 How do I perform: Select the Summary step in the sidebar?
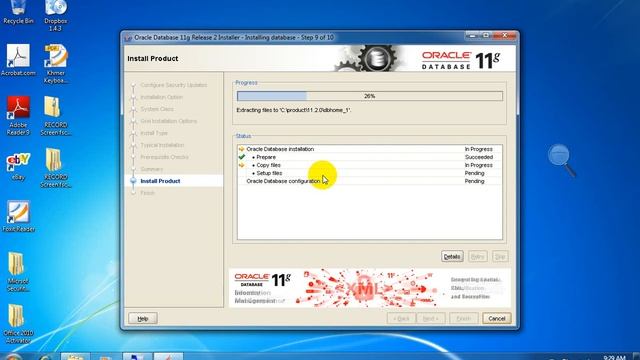(151, 169)
